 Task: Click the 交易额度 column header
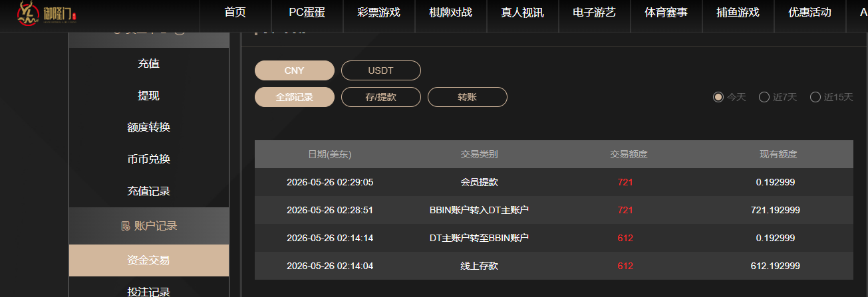tap(629, 154)
